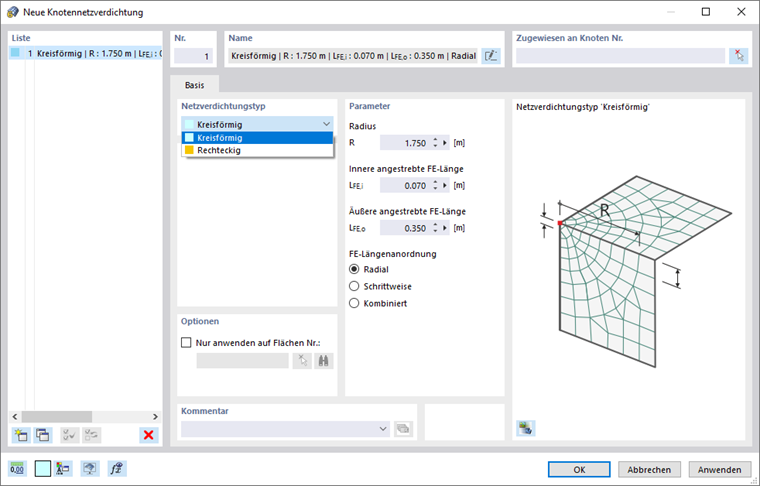Click the outer FE length field 0.350
Image resolution: width=760 pixels, height=486 pixels.
405,228
